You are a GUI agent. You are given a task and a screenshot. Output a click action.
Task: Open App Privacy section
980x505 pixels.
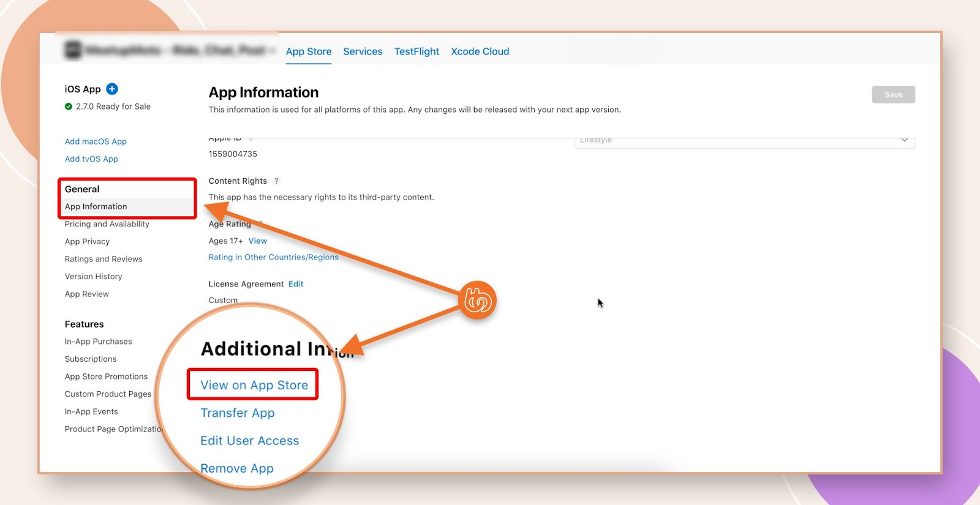[x=88, y=242]
